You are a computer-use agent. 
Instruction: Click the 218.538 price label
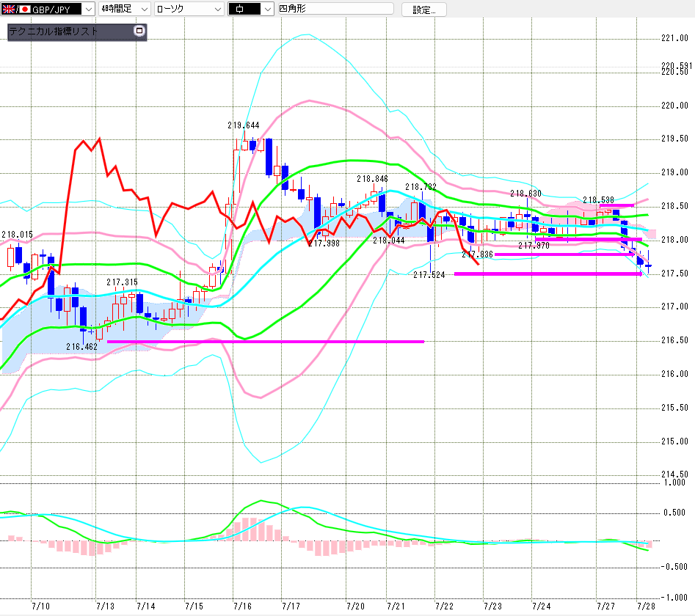(598, 200)
